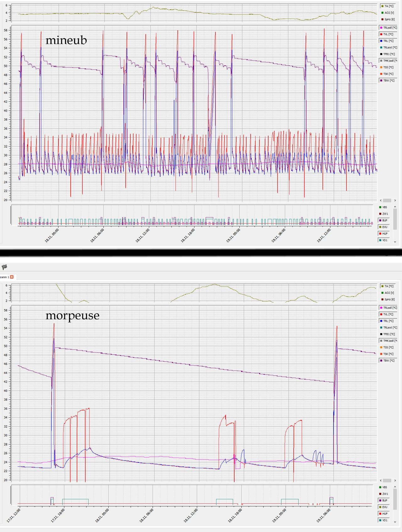Toggle the TBW [°C] series in the morpeuse chart
The width and height of the screenshot is (402, 532).
(x=388, y=360)
